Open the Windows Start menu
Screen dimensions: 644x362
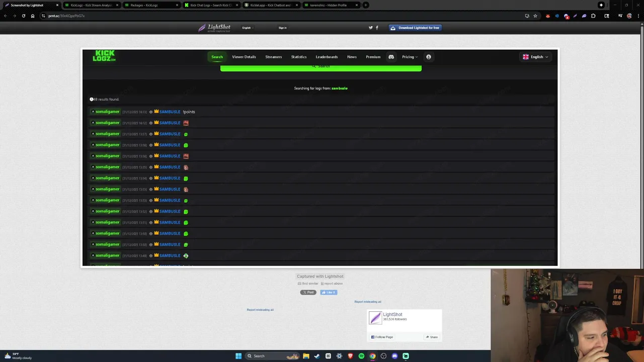[x=238, y=356]
